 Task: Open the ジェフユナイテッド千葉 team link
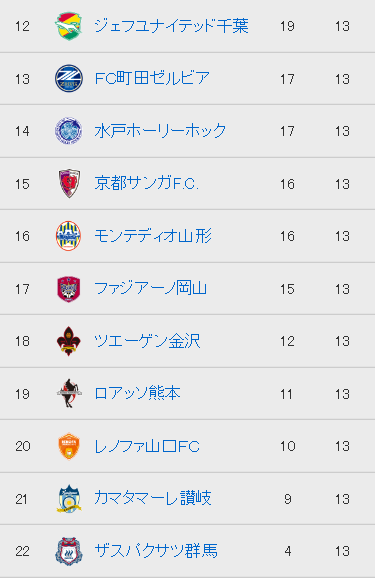click(x=171, y=26)
